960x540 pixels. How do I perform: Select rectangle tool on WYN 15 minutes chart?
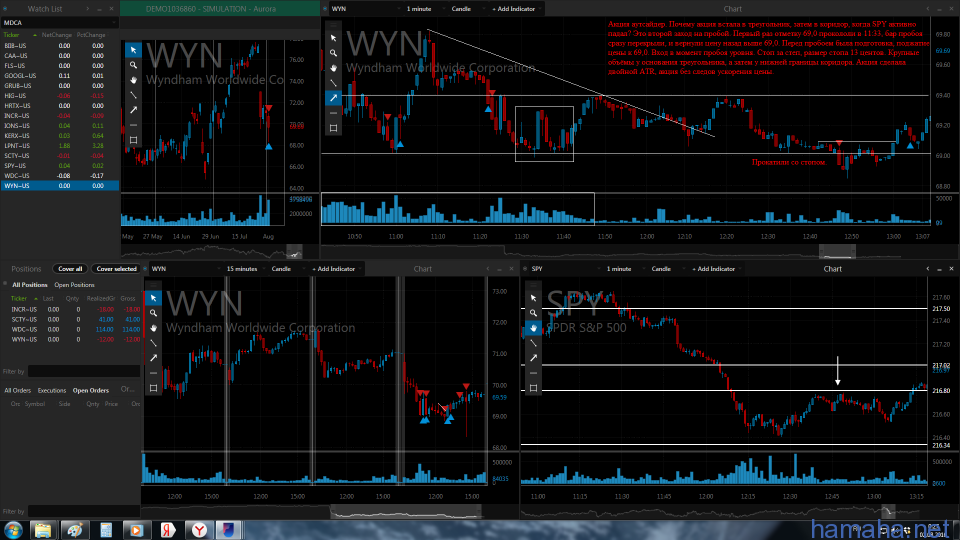coord(153,388)
